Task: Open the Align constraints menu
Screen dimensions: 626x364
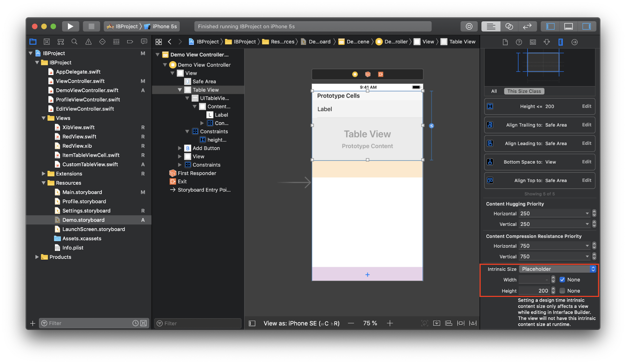Action: point(449,323)
